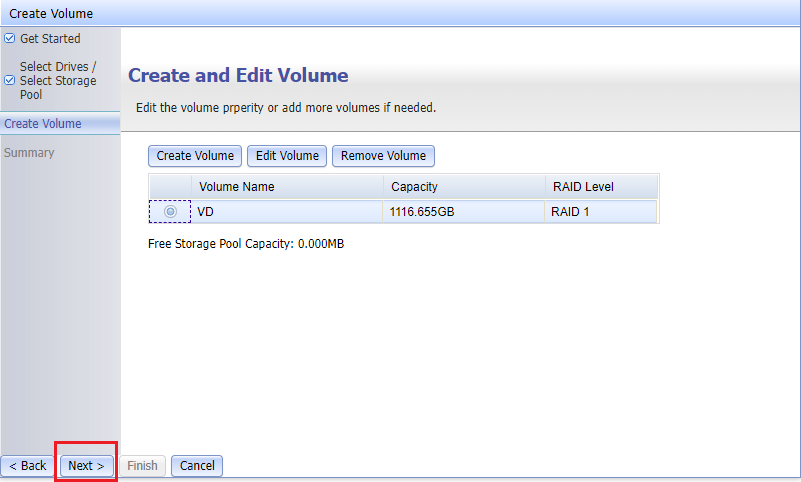Click the 'Edit the volume prperity' description text
The height and width of the screenshot is (482, 801).
[286, 108]
